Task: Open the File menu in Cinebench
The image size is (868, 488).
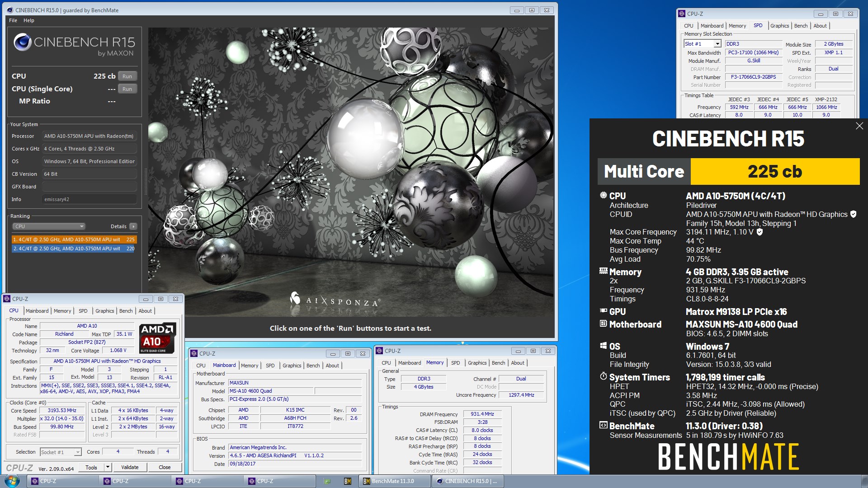Action: (x=13, y=20)
